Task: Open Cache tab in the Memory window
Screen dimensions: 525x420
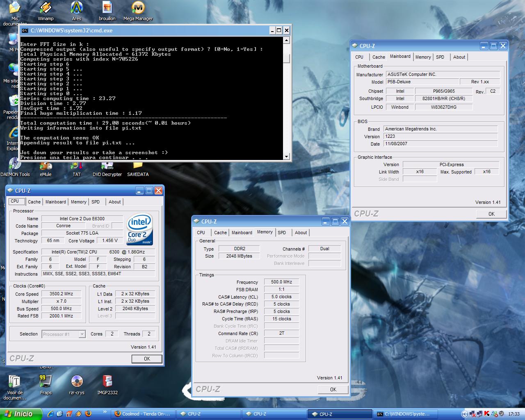Action: tap(220, 233)
